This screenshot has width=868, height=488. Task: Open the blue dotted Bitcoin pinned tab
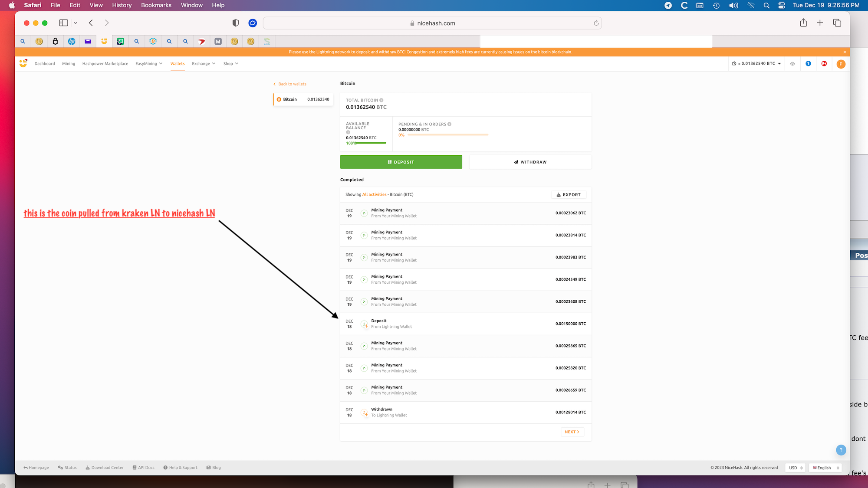pyautogui.click(x=153, y=41)
